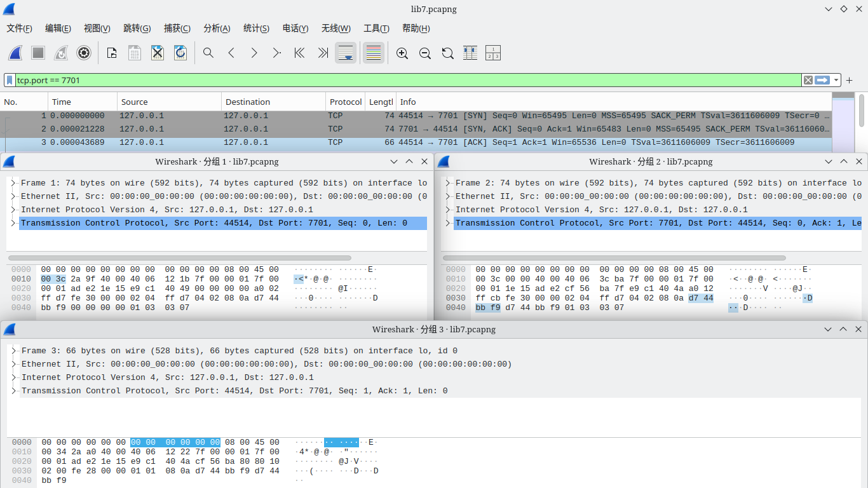Toggle auto-scroll during live capture
868x488 pixels.
346,53
